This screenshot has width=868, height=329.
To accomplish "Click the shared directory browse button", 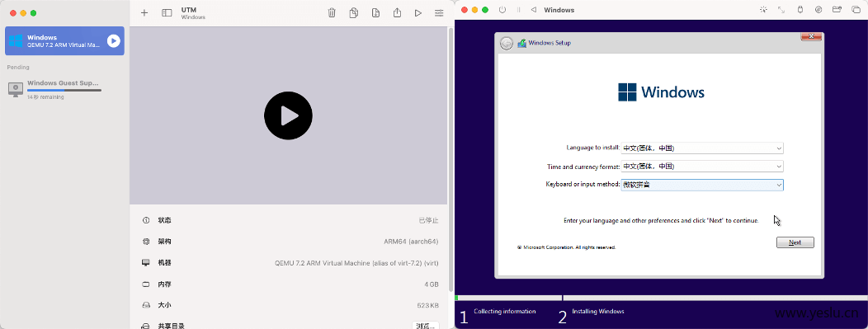I will (425, 326).
